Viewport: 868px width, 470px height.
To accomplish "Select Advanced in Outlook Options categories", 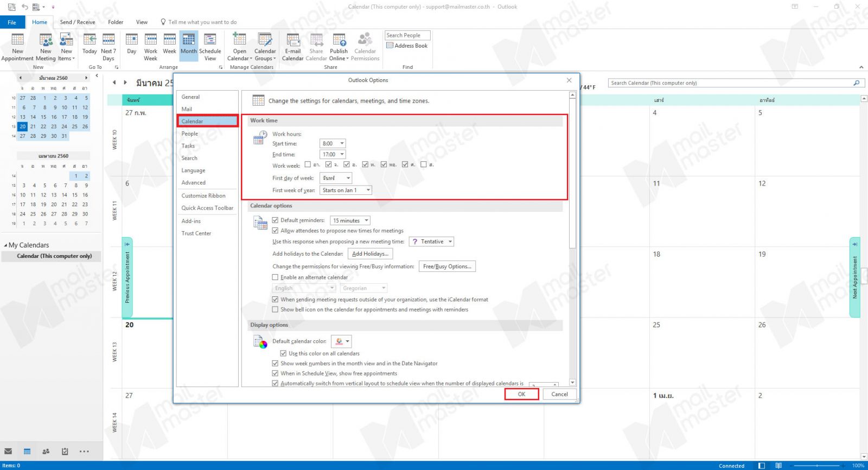I will [x=207, y=183].
